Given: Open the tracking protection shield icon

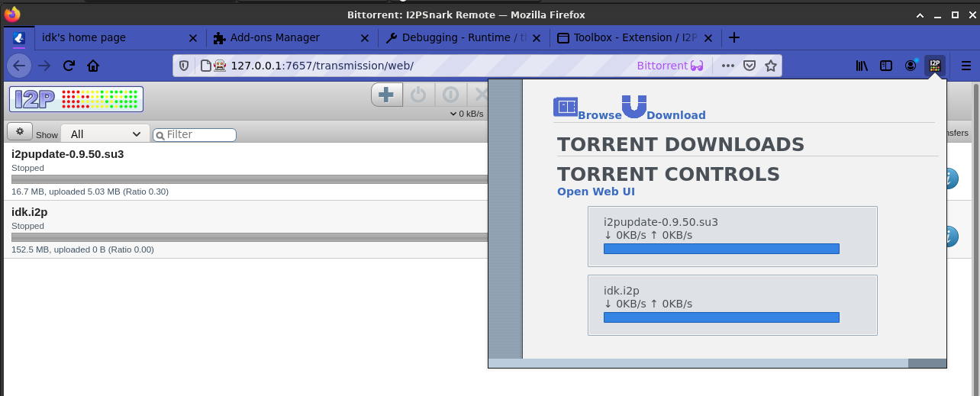Looking at the screenshot, I should click(x=184, y=66).
